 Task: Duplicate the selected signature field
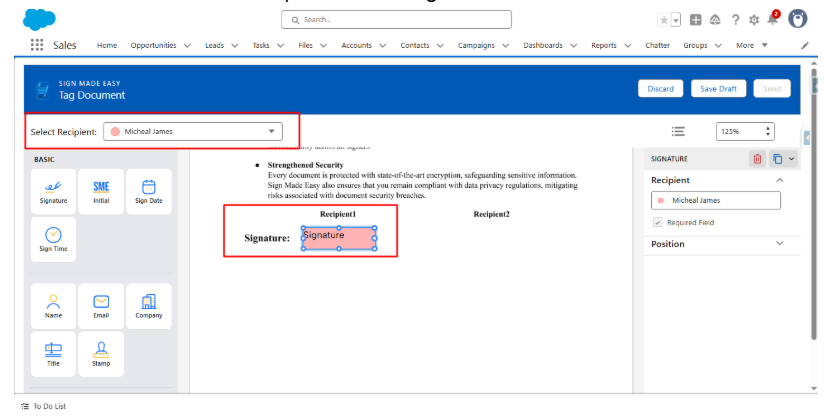point(777,159)
